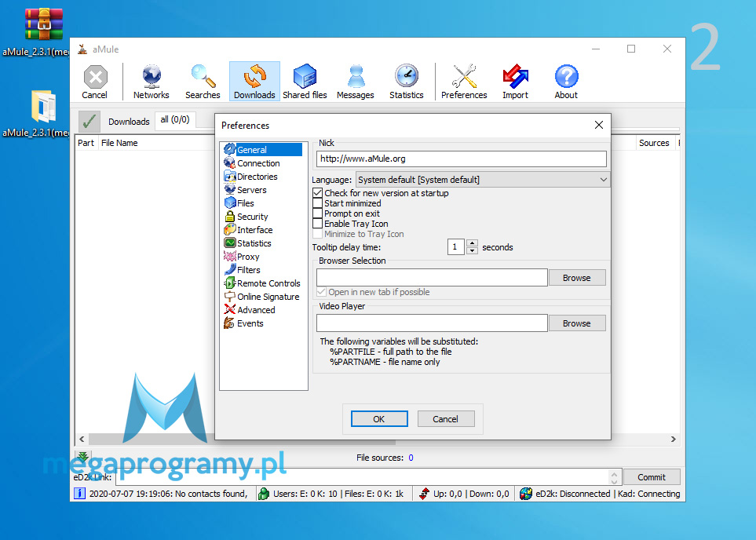The width and height of the screenshot is (756, 540).
Task: Select Advanced preferences page
Action: [x=250, y=310]
